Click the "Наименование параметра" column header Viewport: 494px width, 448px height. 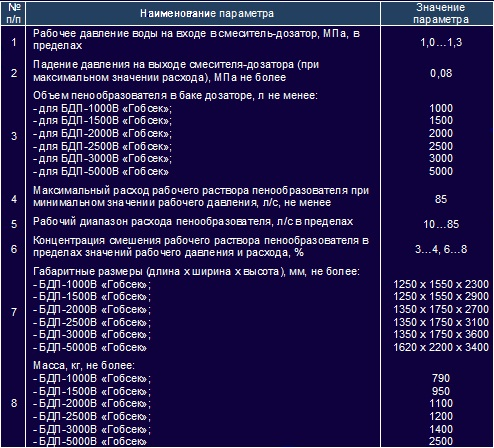207,13
